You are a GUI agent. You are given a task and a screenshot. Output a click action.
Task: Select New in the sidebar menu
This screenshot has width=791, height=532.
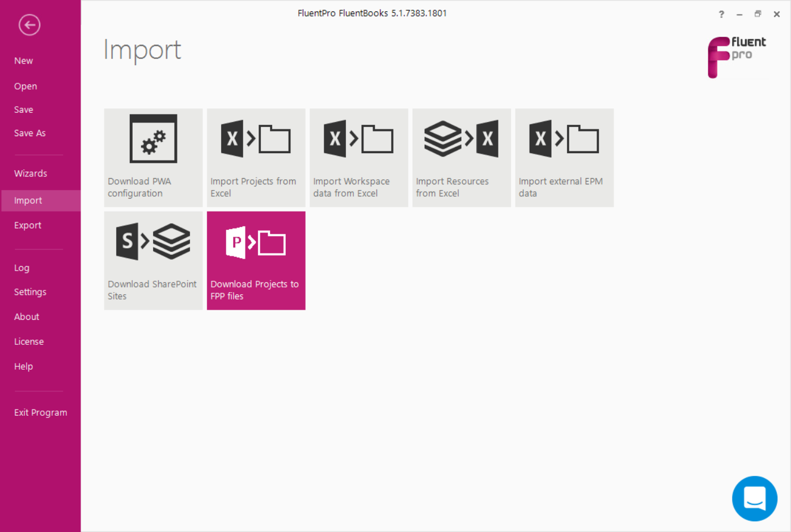click(24, 61)
